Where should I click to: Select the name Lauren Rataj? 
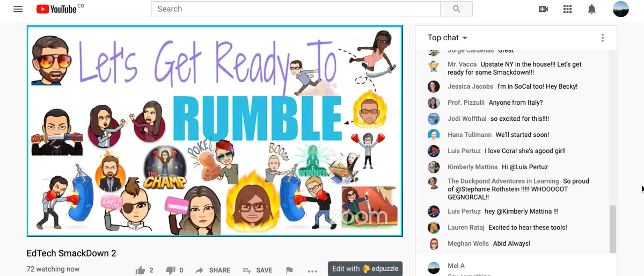[x=466, y=228]
